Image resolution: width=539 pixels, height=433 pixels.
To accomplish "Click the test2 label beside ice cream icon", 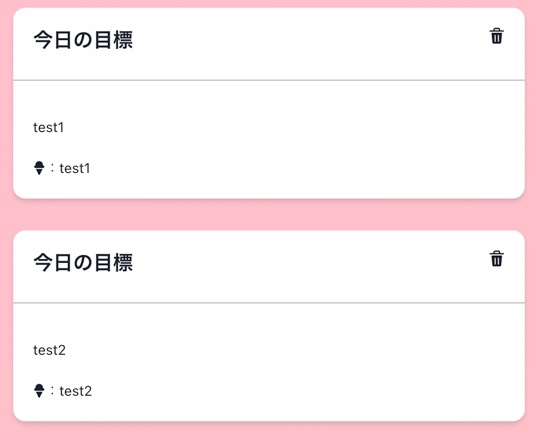I will pyautogui.click(x=75, y=391).
